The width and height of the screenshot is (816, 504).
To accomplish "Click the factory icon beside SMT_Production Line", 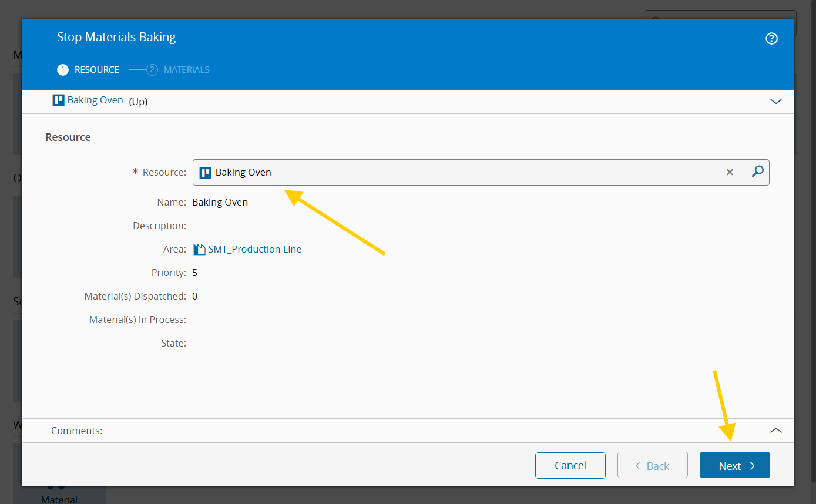I will tap(199, 250).
